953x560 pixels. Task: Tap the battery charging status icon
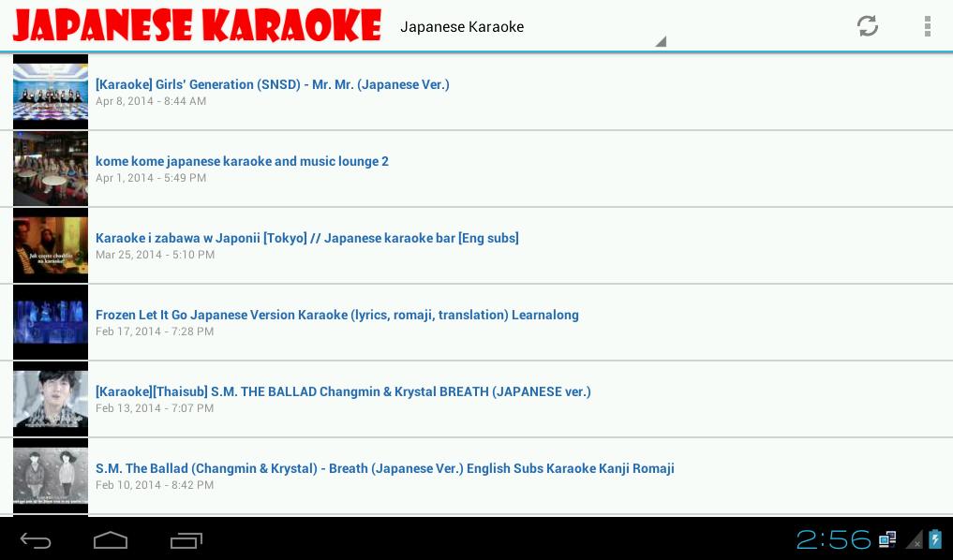tap(935, 539)
